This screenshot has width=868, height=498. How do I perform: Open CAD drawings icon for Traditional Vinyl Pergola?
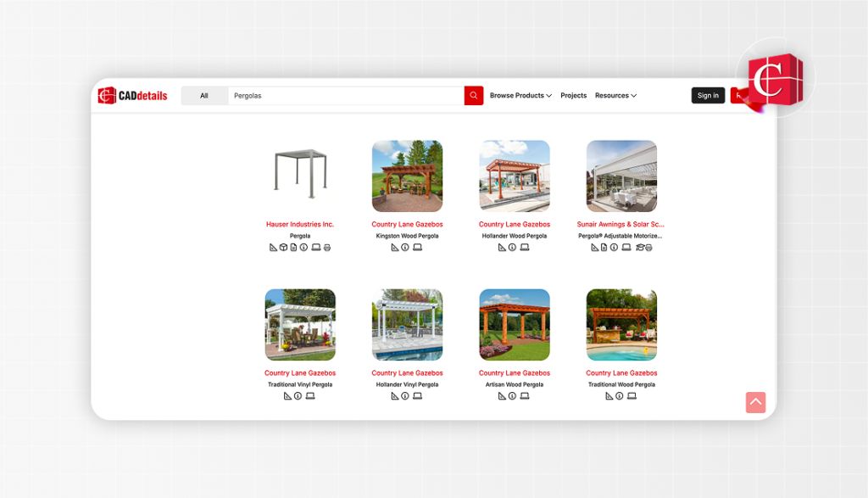(x=287, y=396)
